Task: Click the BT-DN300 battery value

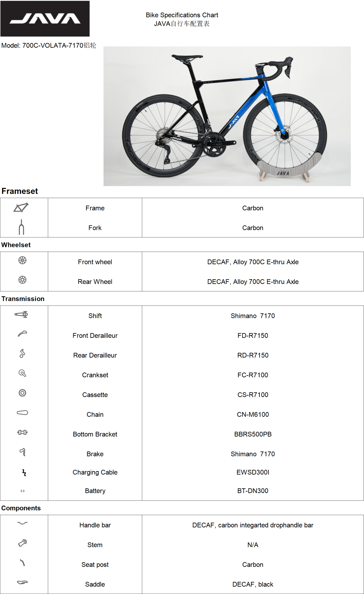Action: (253, 491)
